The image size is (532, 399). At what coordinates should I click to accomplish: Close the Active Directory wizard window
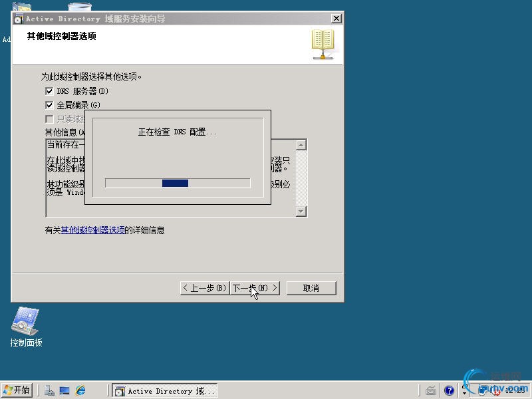336,19
